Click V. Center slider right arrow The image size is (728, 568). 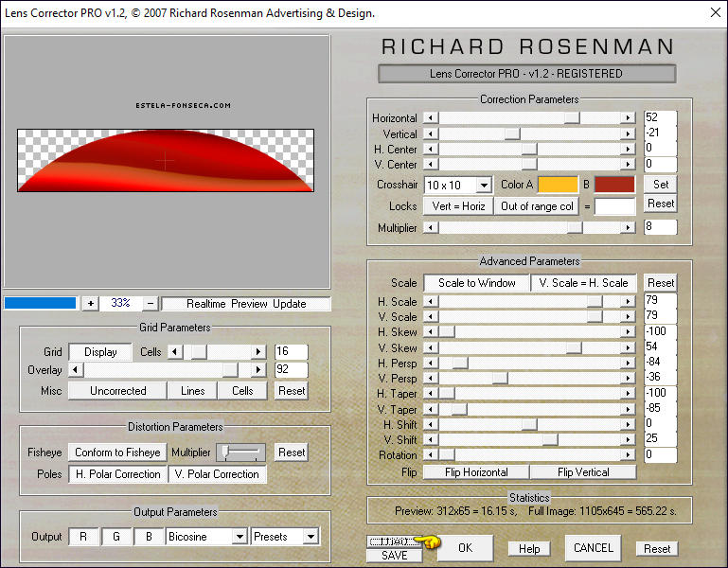pos(628,164)
